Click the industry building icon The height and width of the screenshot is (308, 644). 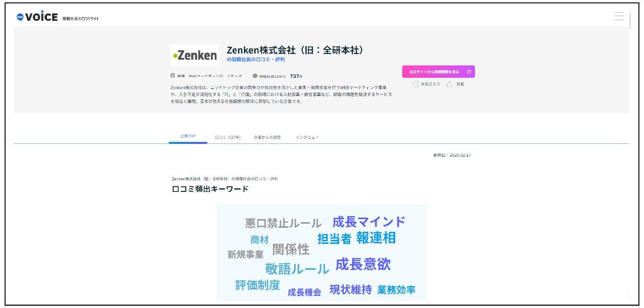click(173, 76)
